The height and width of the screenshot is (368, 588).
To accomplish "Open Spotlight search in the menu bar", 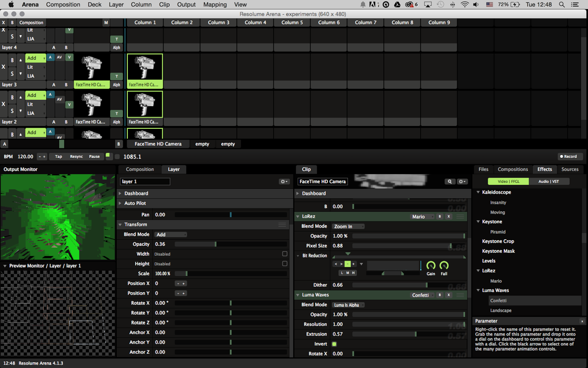I will point(562,4).
